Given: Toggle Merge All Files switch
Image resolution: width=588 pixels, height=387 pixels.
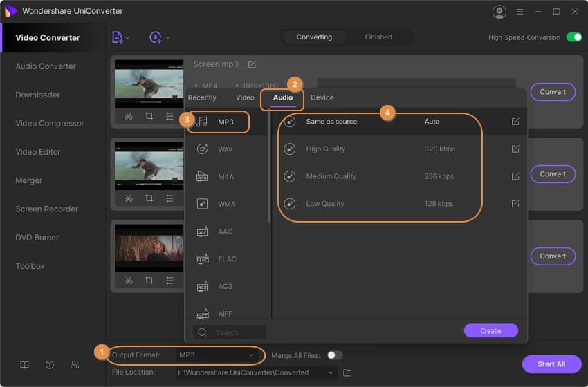Looking at the screenshot, I should point(334,355).
